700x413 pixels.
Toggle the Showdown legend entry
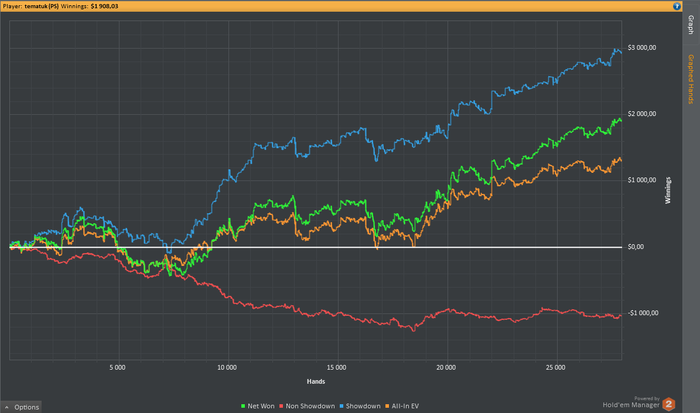360,406
